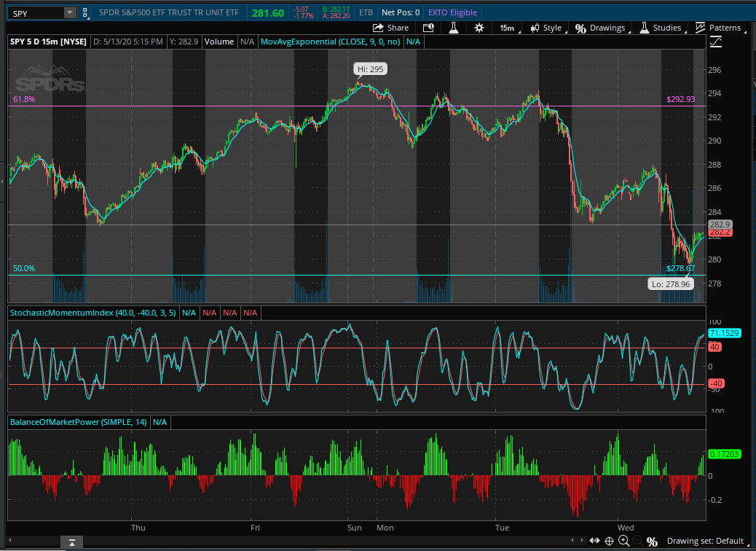Select the StochasticMomentumIndex study label
756x551 pixels.
click(93, 313)
